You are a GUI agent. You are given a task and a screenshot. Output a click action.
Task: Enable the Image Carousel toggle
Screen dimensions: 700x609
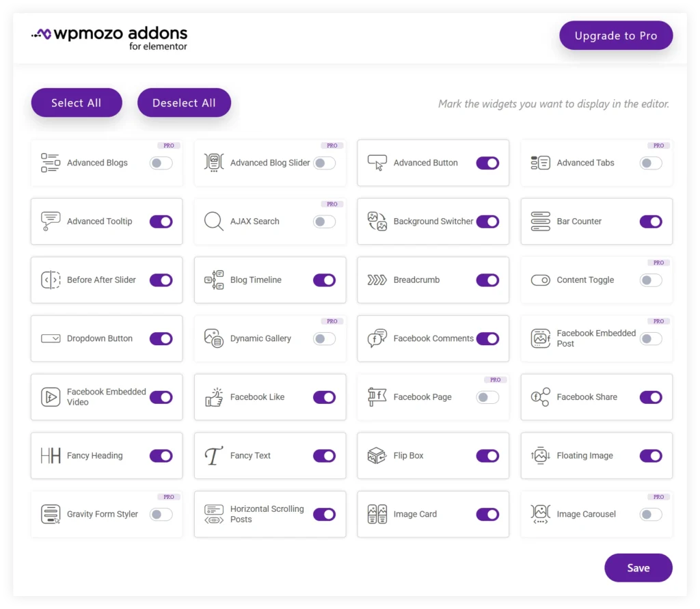651,515
